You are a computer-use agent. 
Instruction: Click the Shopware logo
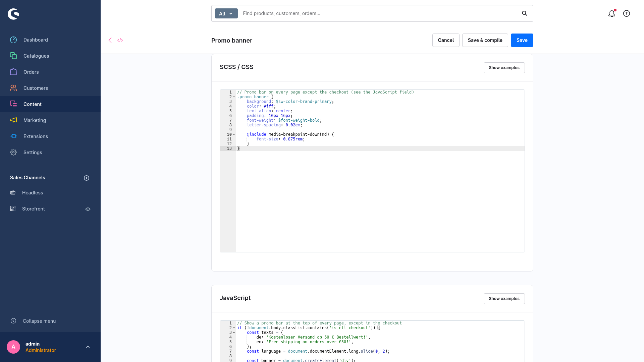13,14
